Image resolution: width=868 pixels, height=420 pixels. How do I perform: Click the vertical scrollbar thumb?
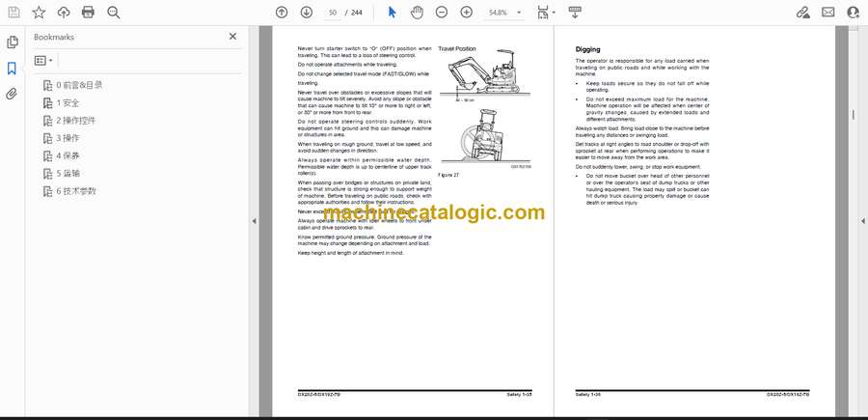[854, 115]
